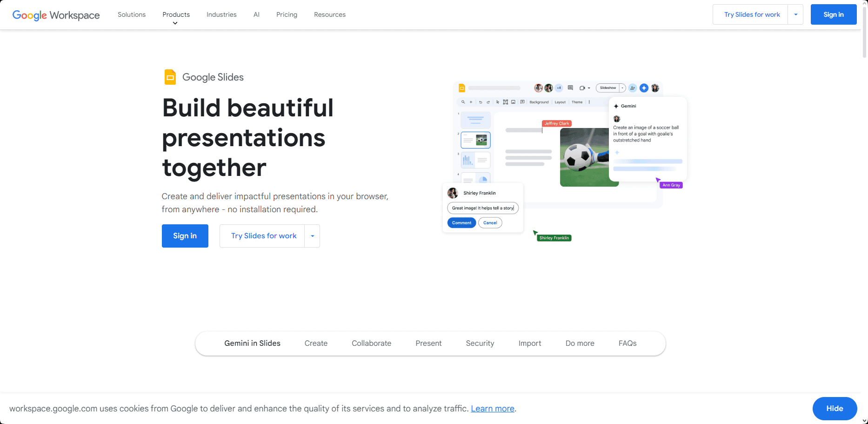Click the comments history icon in illustration
The height and width of the screenshot is (424, 868).
(x=570, y=87)
